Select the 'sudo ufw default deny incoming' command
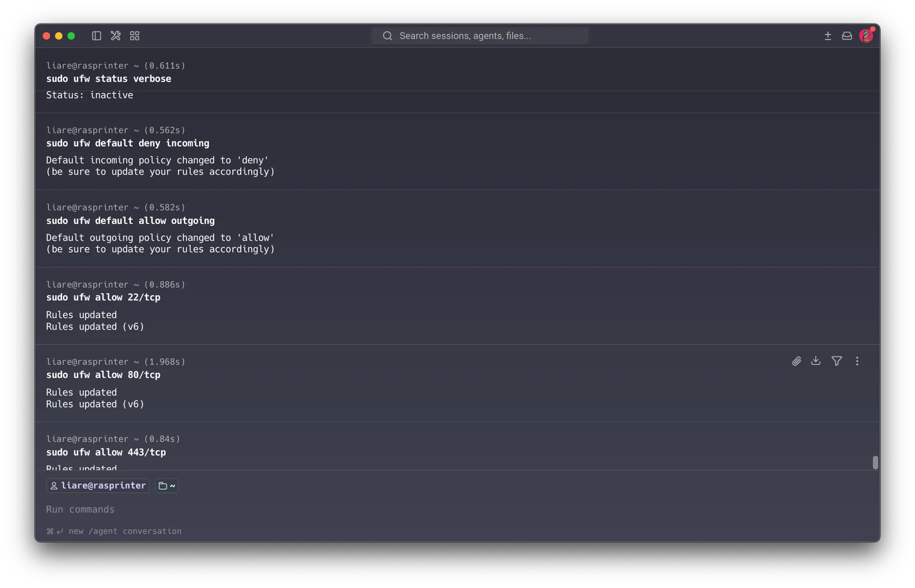This screenshot has width=915, height=588. click(x=128, y=143)
